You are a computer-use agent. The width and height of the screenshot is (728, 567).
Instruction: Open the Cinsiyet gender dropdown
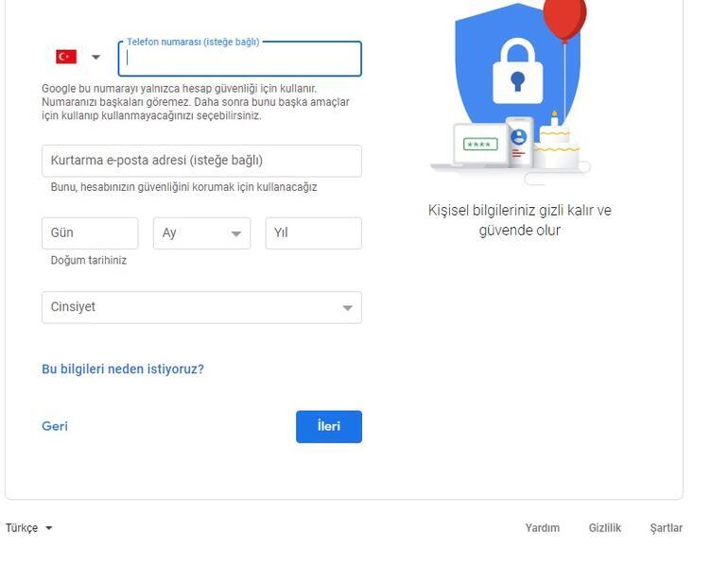coord(201,307)
